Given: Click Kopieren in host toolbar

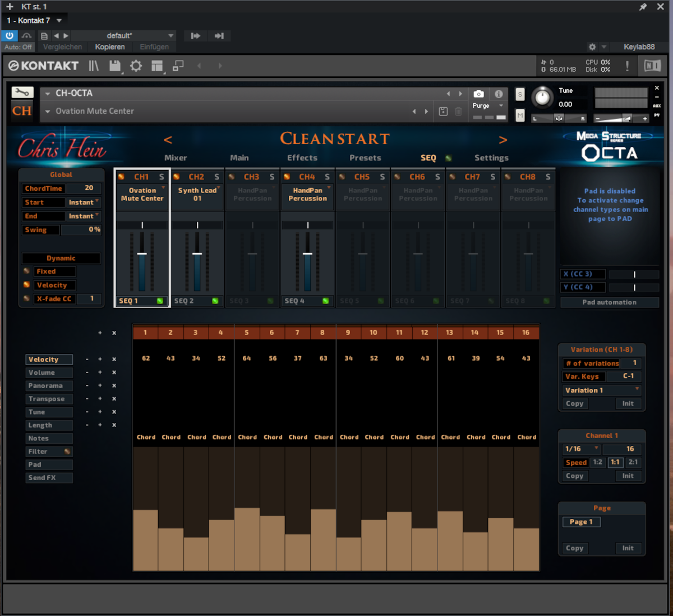Looking at the screenshot, I should pos(110,47).
